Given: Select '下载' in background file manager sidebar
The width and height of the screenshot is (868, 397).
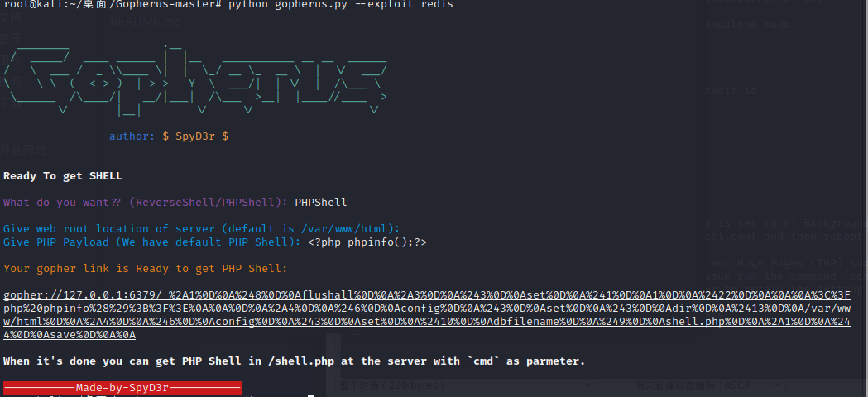Looking at the screenshot, I should [11, 103].
